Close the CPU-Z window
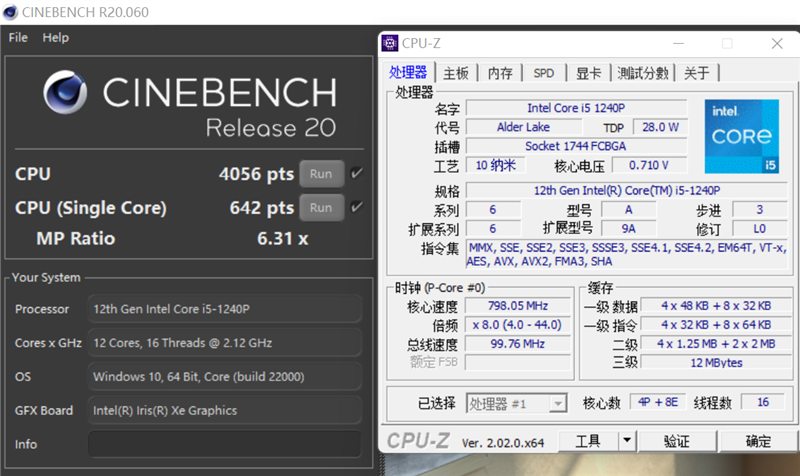This screenshot has width=800, height=476. [777, 44]
